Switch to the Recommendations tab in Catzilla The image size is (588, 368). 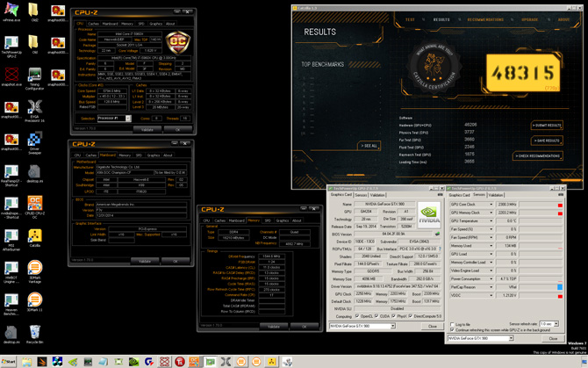coord(485,19)
